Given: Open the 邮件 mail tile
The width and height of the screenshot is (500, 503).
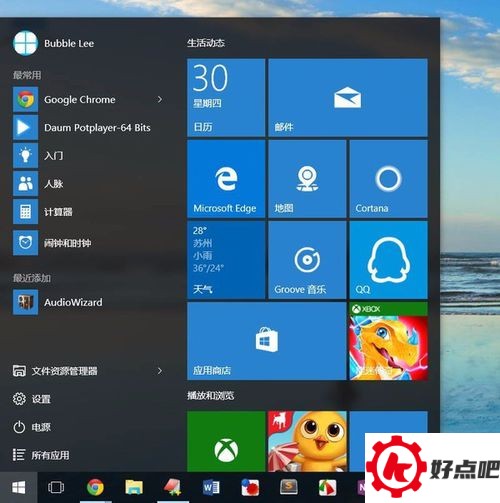Looking at the screenshot, I should coord(348,98).
